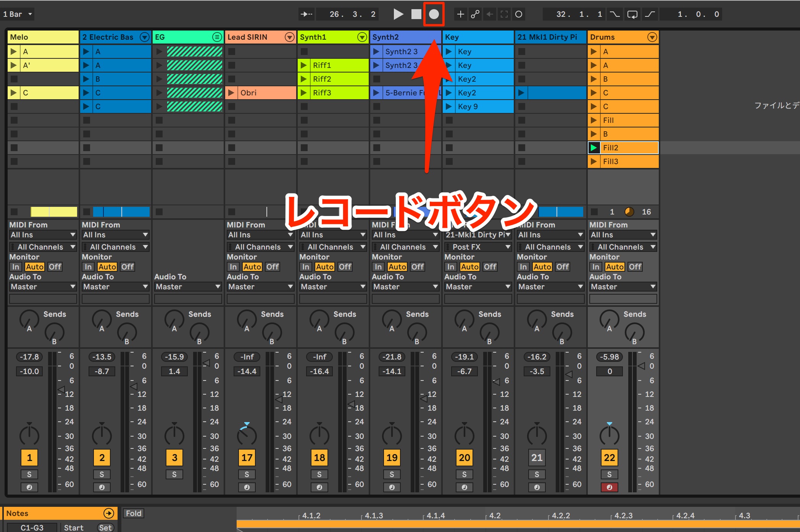The width and height of the screenshot is (800, 532).
Task: Click the Melo track volume field -10.0
Action: (x=29, y=371)
